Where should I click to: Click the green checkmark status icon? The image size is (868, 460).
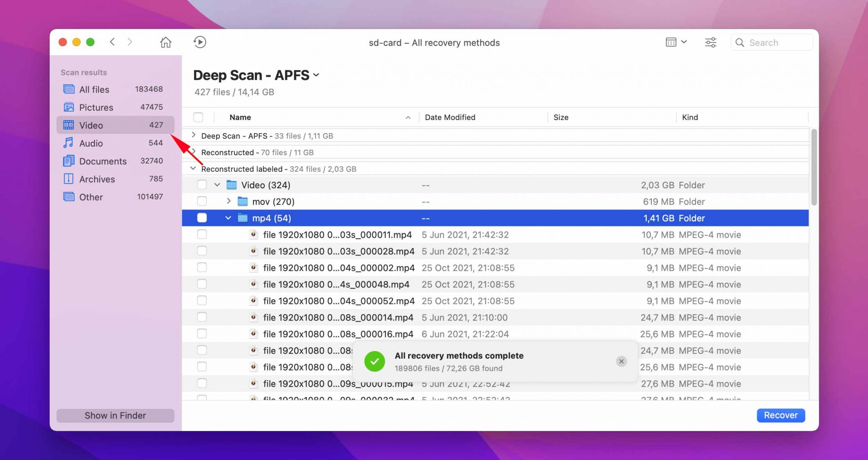[375, 361]
